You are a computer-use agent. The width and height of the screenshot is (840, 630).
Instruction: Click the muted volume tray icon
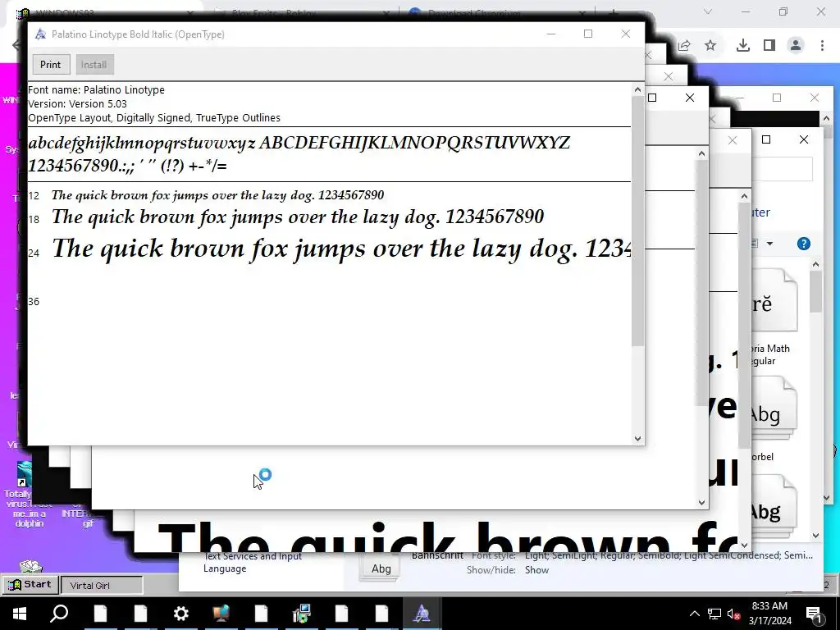pyautogui.click(x=733, y=614)
